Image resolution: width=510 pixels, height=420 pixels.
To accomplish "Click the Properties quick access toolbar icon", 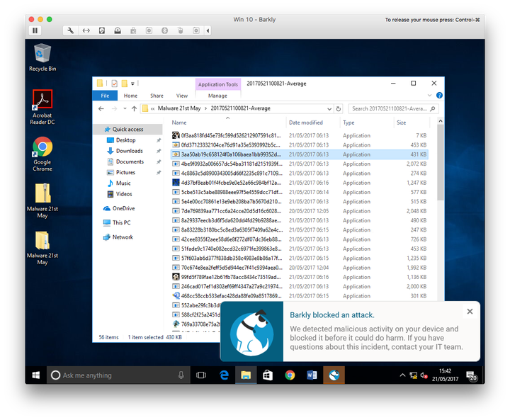I will tap(114, 84).
